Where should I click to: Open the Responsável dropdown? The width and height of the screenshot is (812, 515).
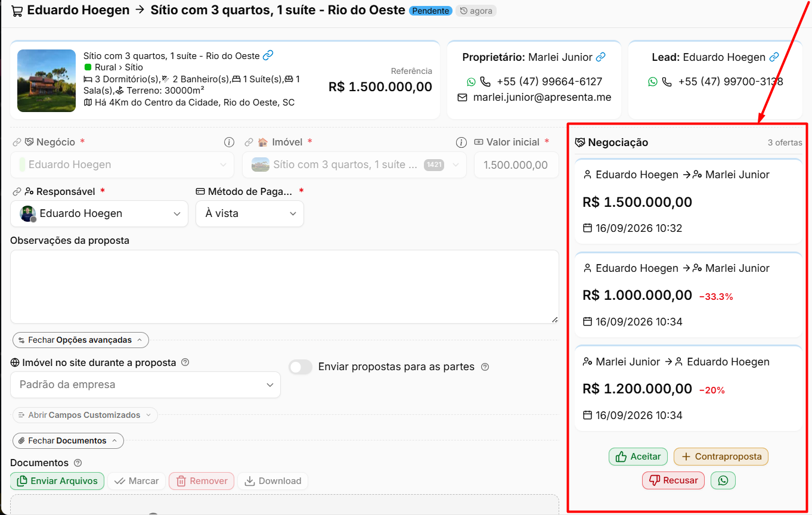(x=100, y=213)
